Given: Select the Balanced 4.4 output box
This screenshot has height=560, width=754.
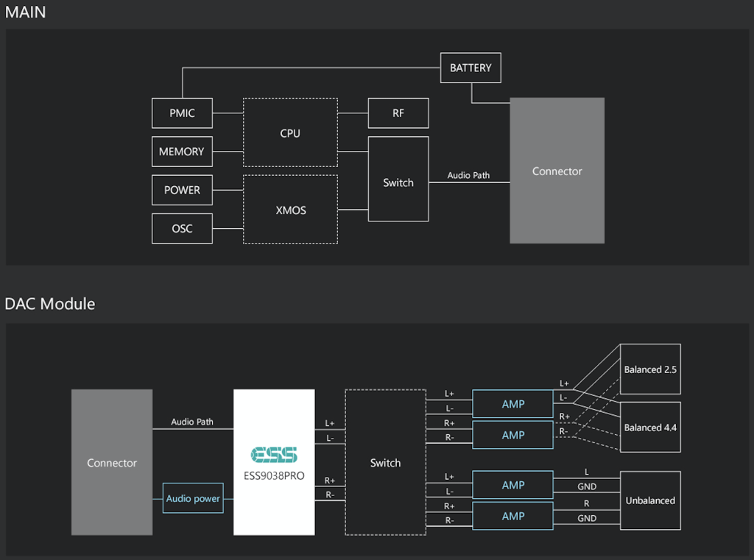Looking at the screenshot, I should point(650,428).
